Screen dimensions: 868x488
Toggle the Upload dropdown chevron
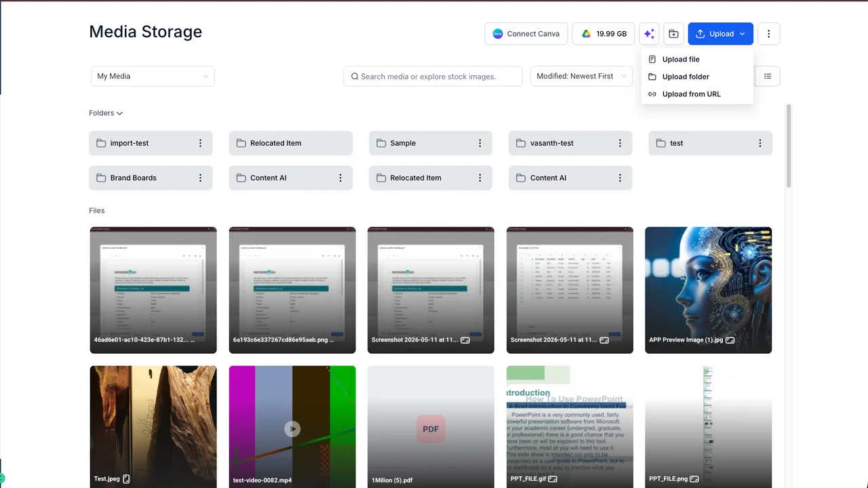pos(743,34)
